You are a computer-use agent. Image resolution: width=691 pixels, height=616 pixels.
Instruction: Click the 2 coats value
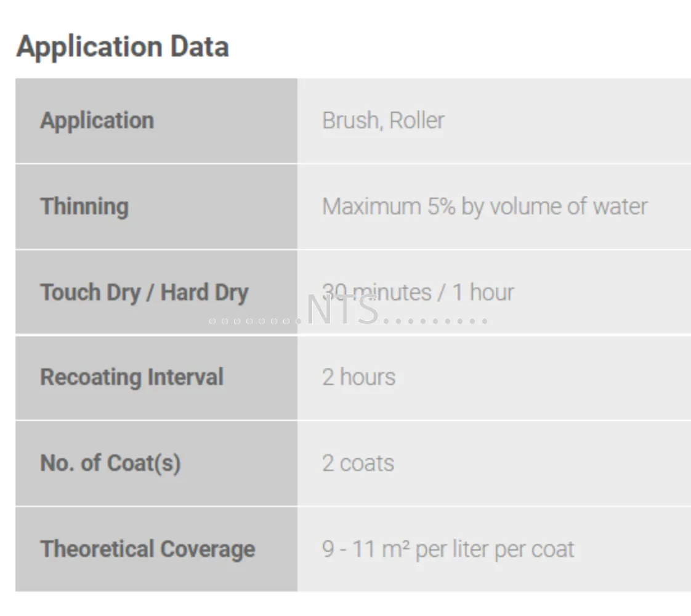point(358,463)
